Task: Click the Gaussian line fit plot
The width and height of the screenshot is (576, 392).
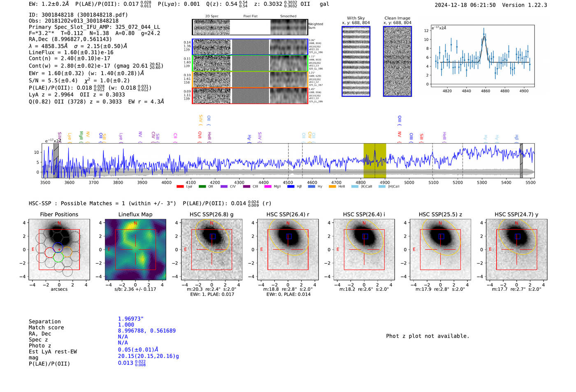Action: pos(482,56)
